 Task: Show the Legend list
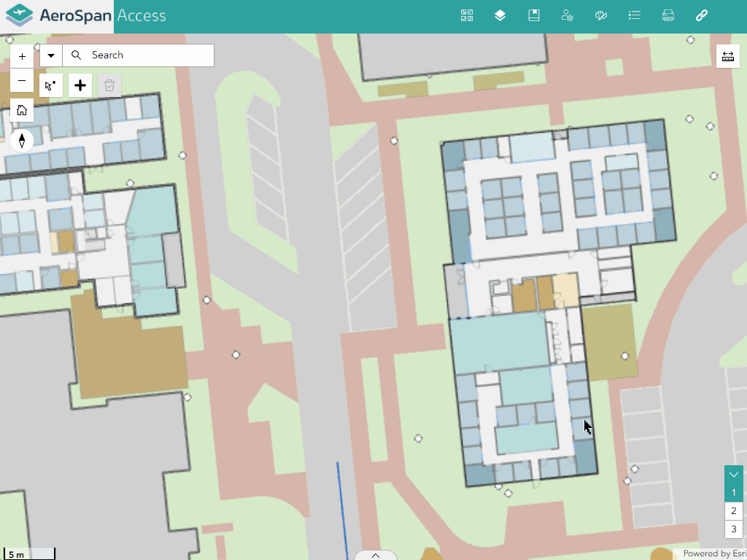click(x=634, y=16)
